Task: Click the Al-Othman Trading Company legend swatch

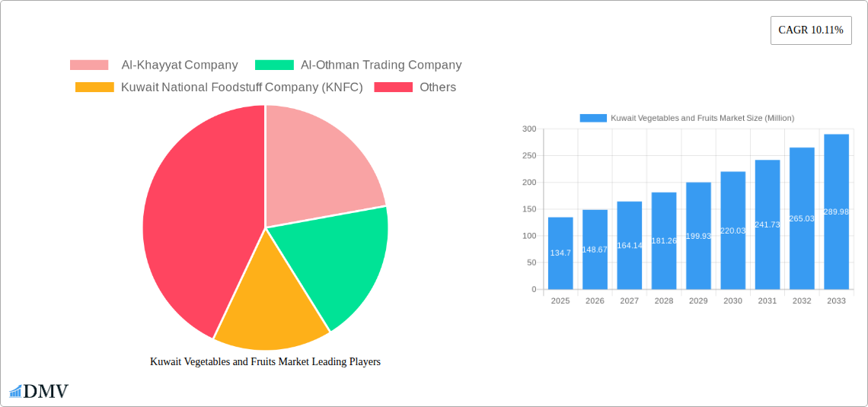Action: pyautogui.click(x=274, y=65)
